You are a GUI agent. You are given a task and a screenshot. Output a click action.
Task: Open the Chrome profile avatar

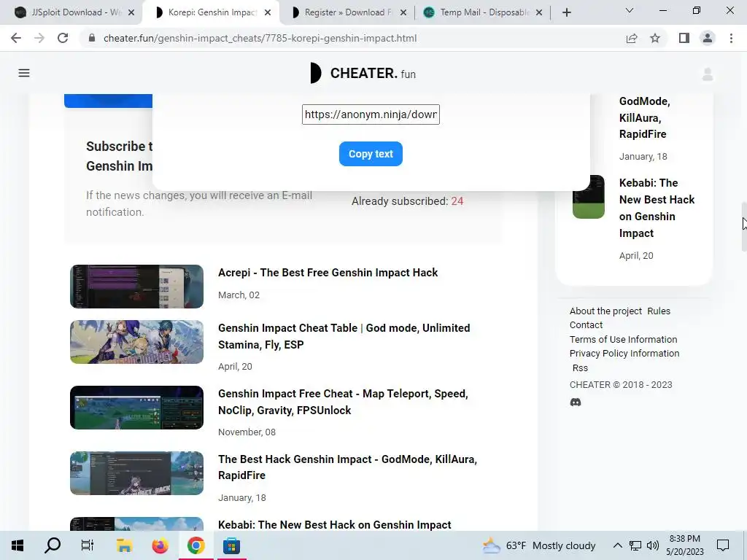[708, 38]
